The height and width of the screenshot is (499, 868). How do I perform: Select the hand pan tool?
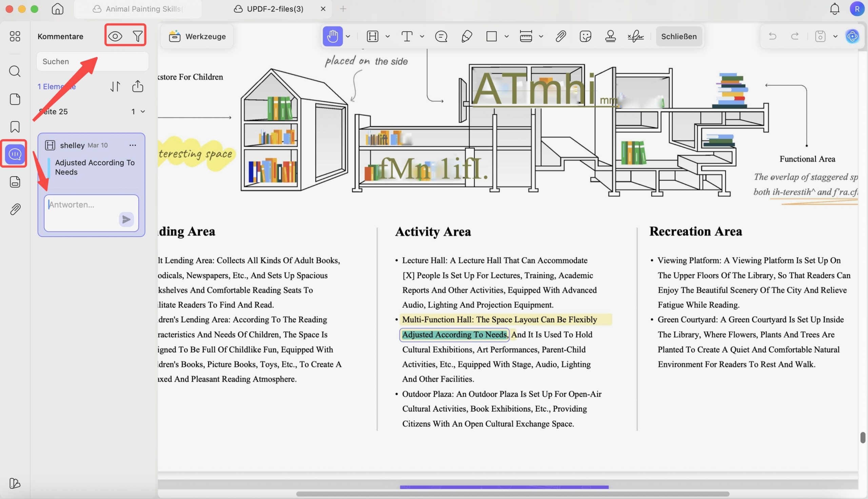[x=332, y=36]
